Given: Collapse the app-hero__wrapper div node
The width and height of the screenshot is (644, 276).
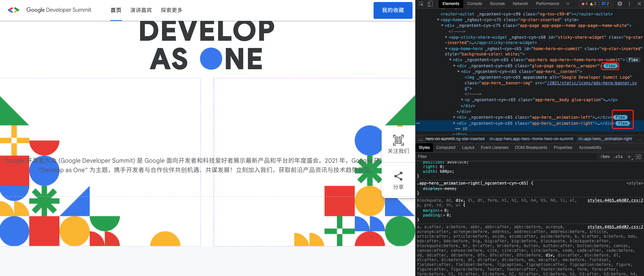Looking at the screenshot, I should (x=454, y=66).
